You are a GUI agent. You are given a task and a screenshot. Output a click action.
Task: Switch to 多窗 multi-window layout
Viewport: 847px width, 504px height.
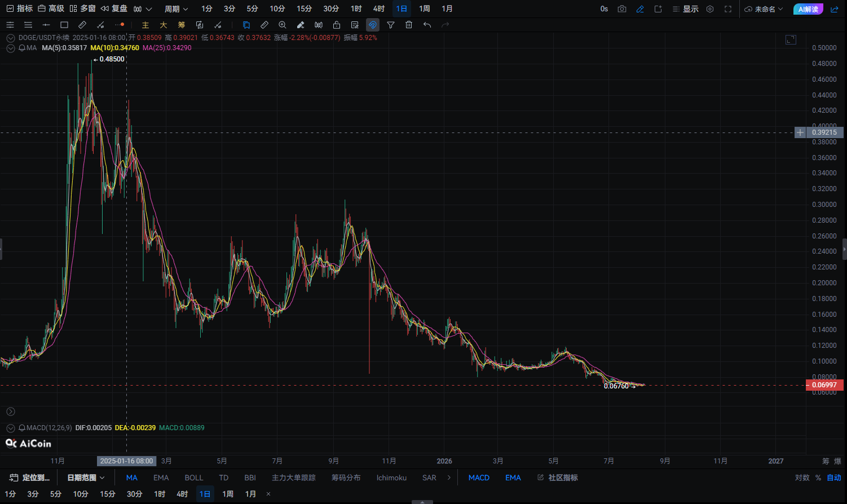(x=82, y=8)
